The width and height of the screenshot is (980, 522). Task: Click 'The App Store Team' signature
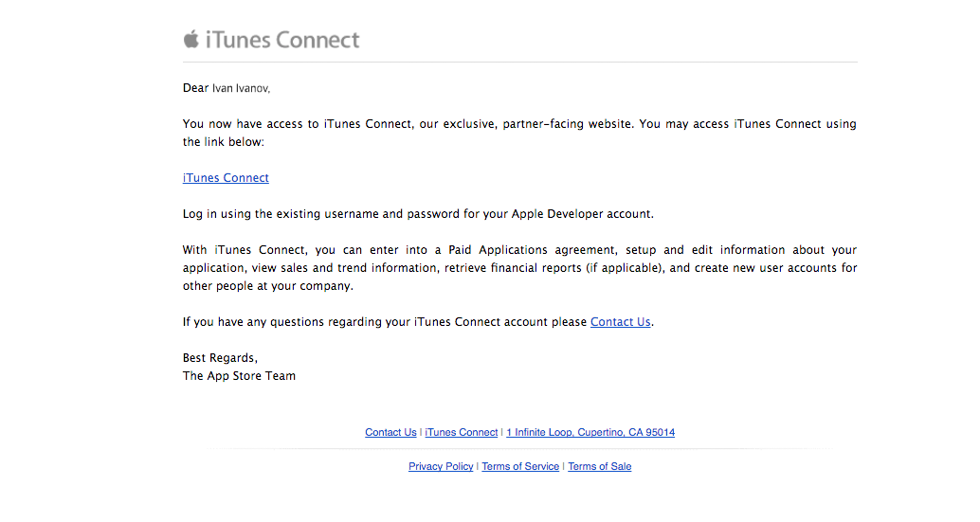point(239,376)
